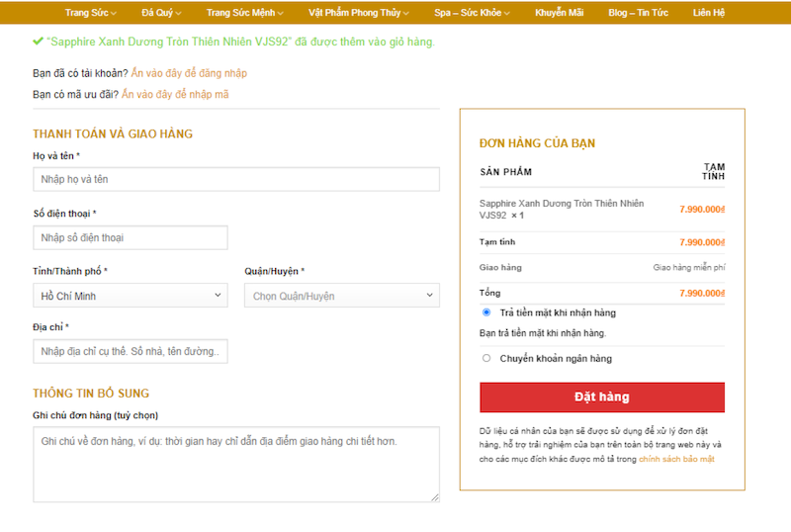
Task: Open the chính sách bảo mật link
Action: [676, 460]
